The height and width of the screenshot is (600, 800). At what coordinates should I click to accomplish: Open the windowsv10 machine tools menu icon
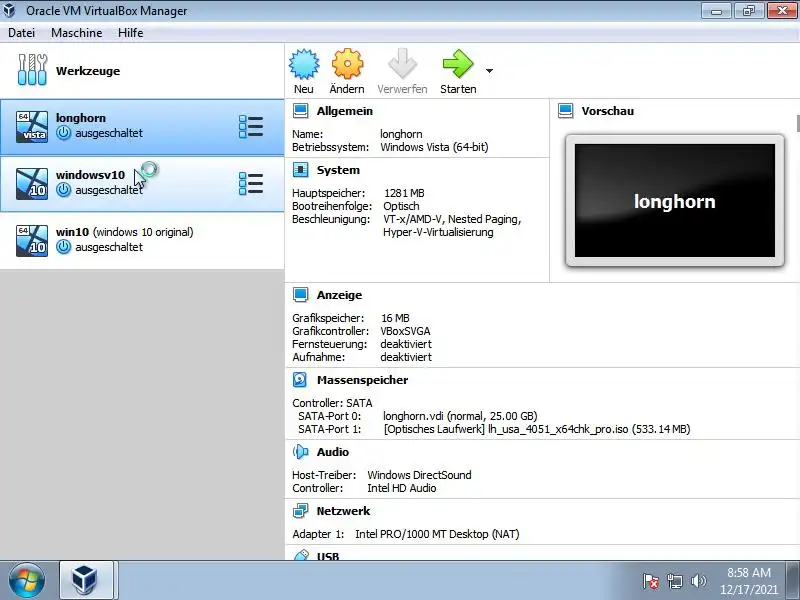[251, 184]
